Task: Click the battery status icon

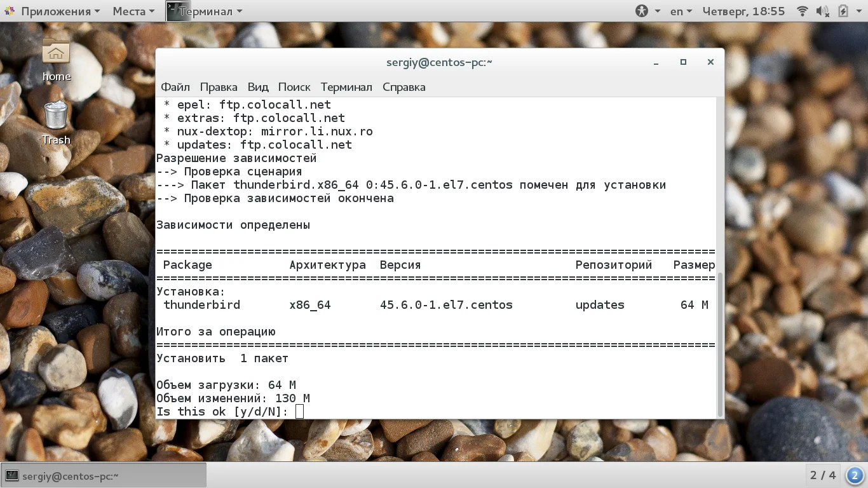Action: click(843, 11)
